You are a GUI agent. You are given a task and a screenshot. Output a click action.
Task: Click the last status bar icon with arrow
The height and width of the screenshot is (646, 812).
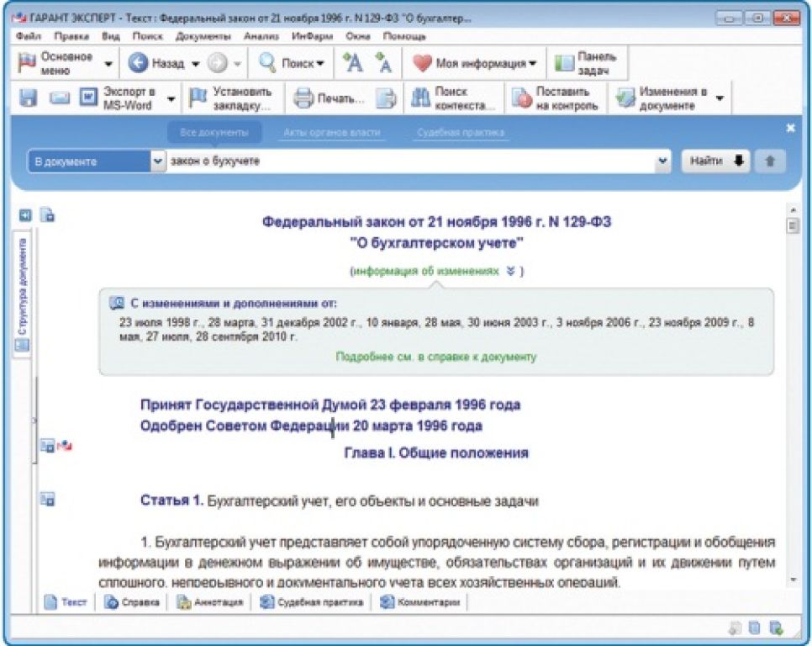pos(776,627)
